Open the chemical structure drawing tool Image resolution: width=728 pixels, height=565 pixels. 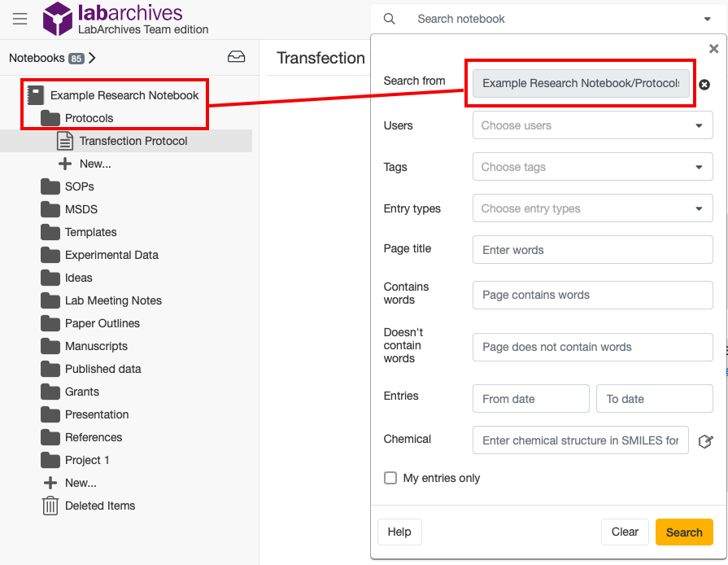click(x=705, y=441)
